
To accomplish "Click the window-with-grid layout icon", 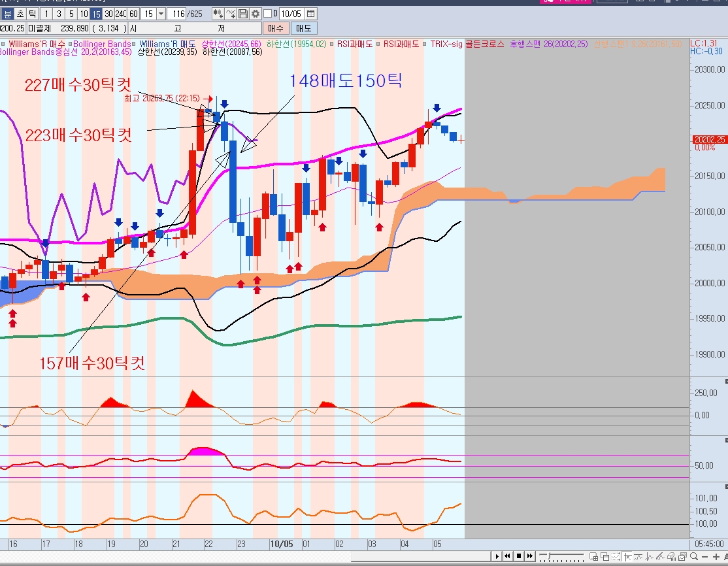I will pos(594,556).
